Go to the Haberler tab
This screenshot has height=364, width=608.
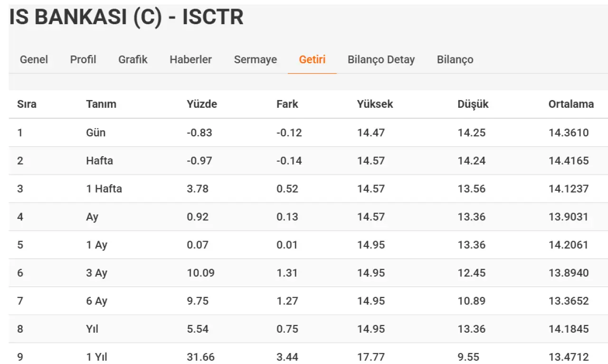click(x=190, y=60)
